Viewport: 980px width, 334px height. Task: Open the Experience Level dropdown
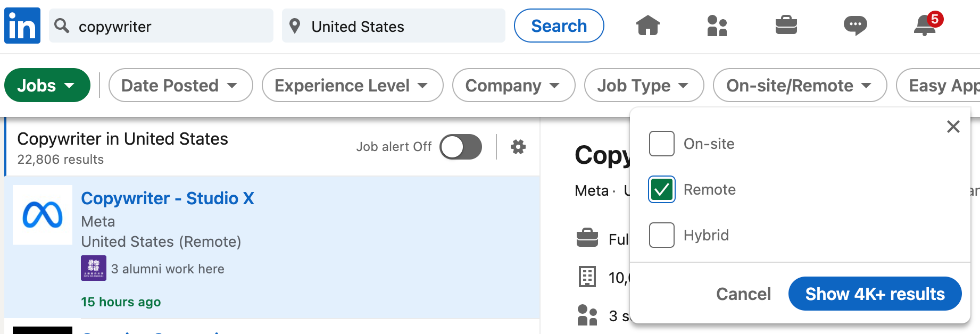tap(352, 85)
